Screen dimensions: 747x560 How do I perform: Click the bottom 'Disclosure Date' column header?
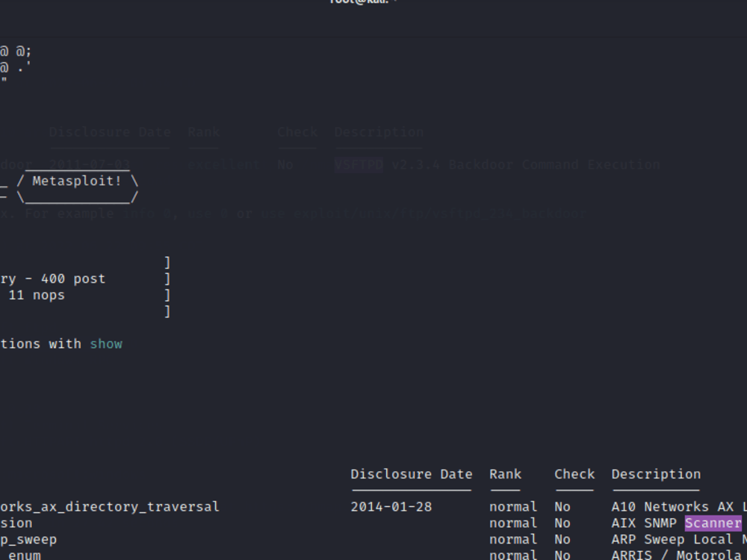pos(412,474)
